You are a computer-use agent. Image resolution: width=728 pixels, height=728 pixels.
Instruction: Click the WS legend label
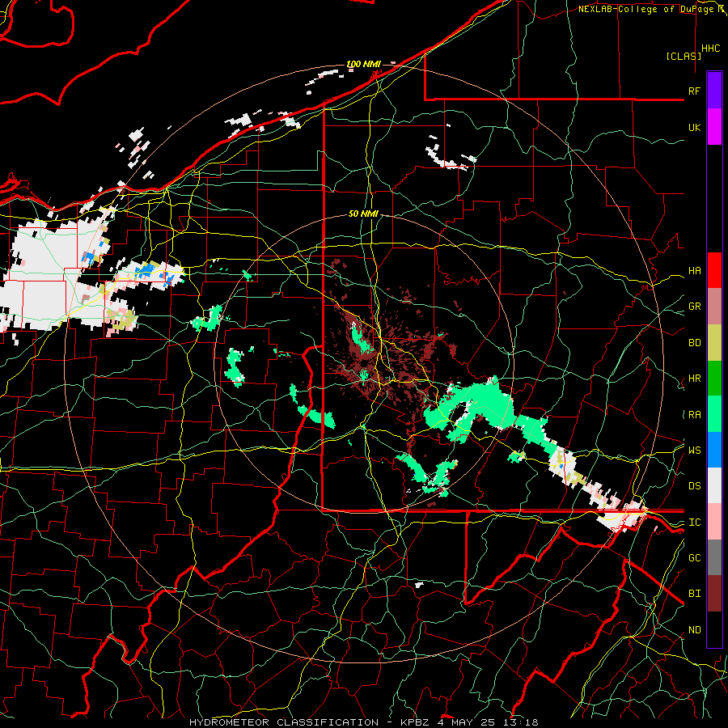click(694, 450)
